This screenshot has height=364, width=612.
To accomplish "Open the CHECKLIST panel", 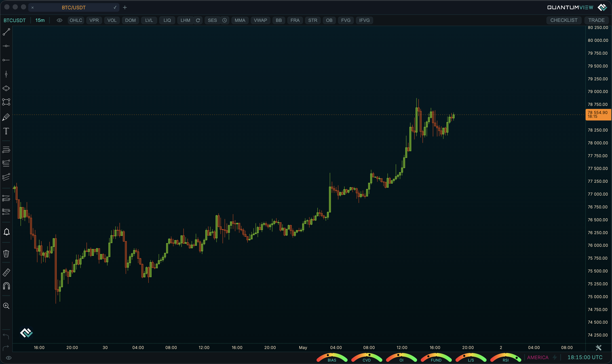I will 564,20.
